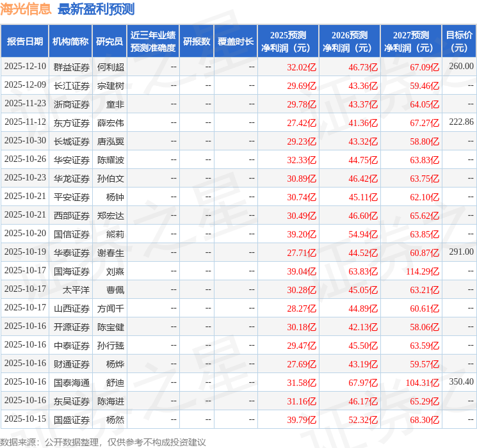Open the 东方证券 institution entry

coord(71,122)
